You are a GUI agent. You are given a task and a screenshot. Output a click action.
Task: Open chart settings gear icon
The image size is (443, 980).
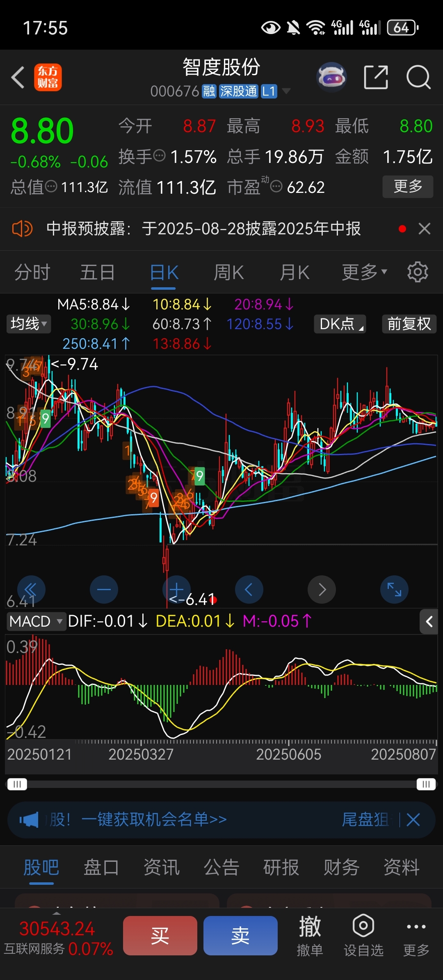[x=418, y=272]
